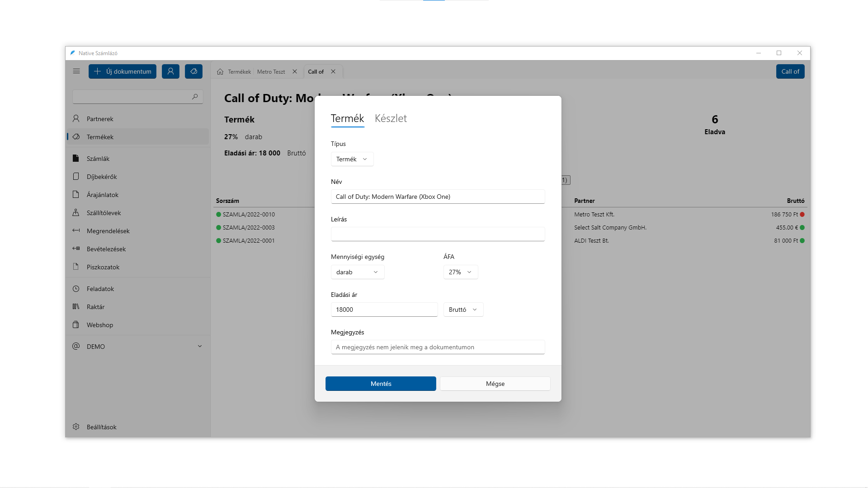The image size is (868, 488).
Task: Expand the Bruttó price type dropdown
Action: click(463, 310)
